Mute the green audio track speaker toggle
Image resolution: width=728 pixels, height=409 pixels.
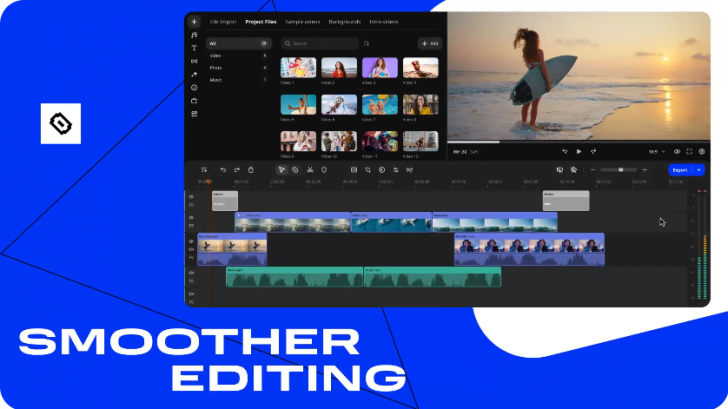(191, 273)
